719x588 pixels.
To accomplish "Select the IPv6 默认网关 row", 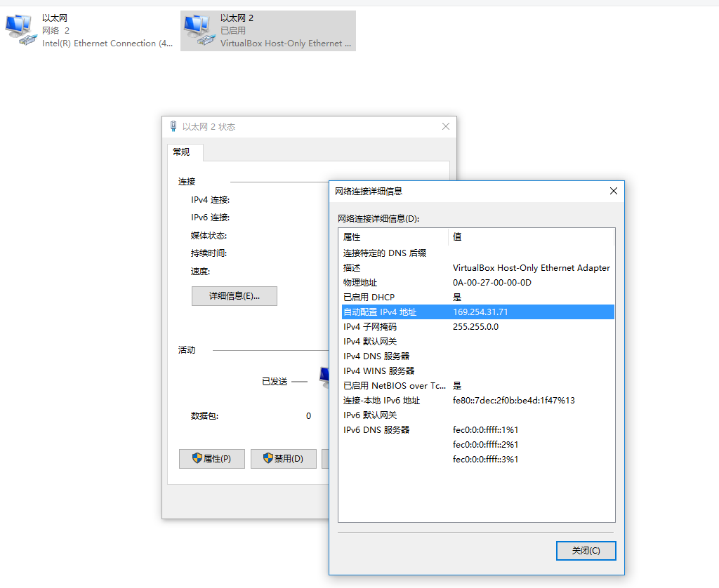I will 477,415.
